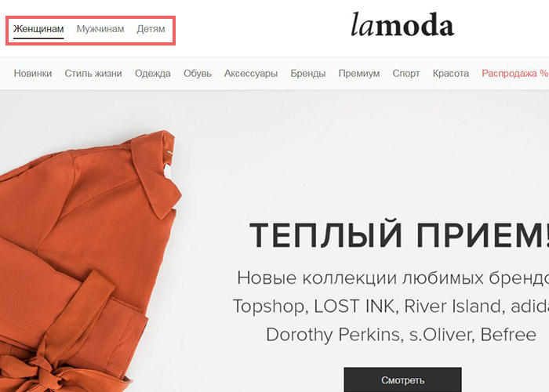This screenshot has width=549, height=392.
Task: Click the lamoda logo
Action: tap(402, 25)
